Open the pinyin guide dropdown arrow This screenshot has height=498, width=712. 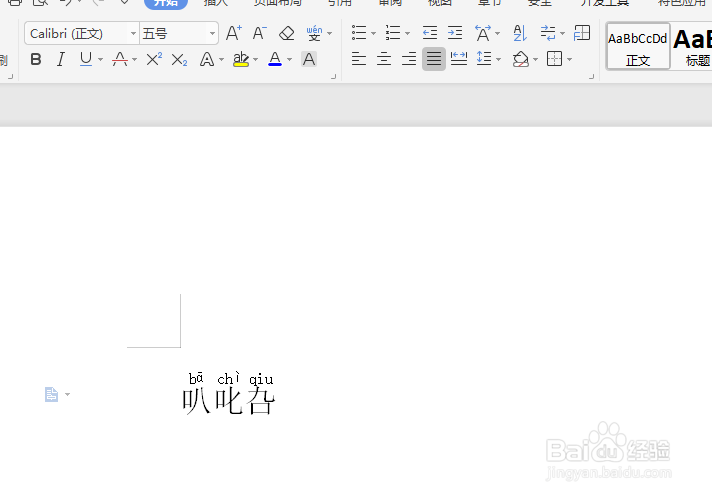tap(329, 34)
